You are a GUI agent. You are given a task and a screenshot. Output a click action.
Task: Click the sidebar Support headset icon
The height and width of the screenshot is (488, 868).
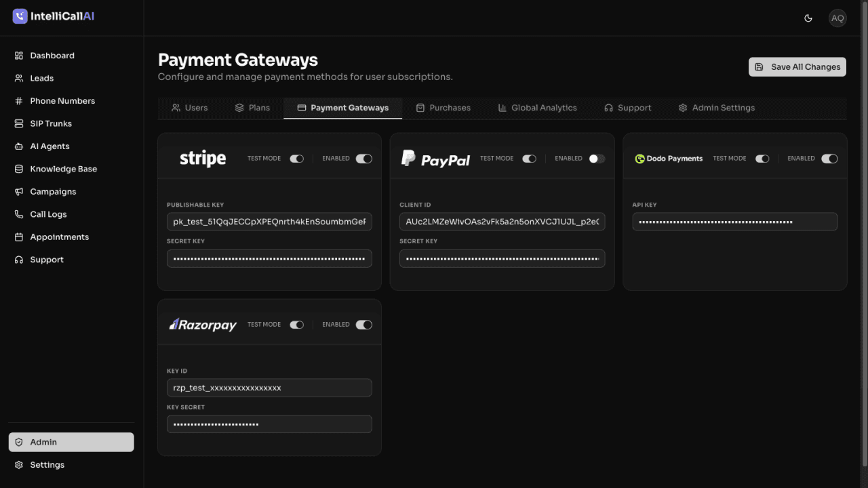click(19, 260)
